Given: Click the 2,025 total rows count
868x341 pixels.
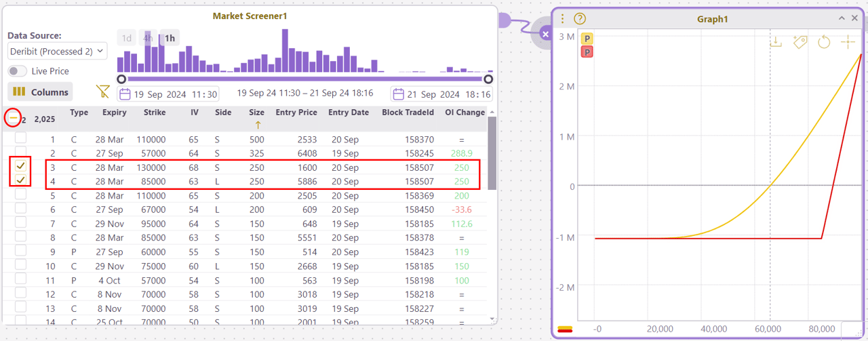Looking at the screenshot, I should [45, 119].
